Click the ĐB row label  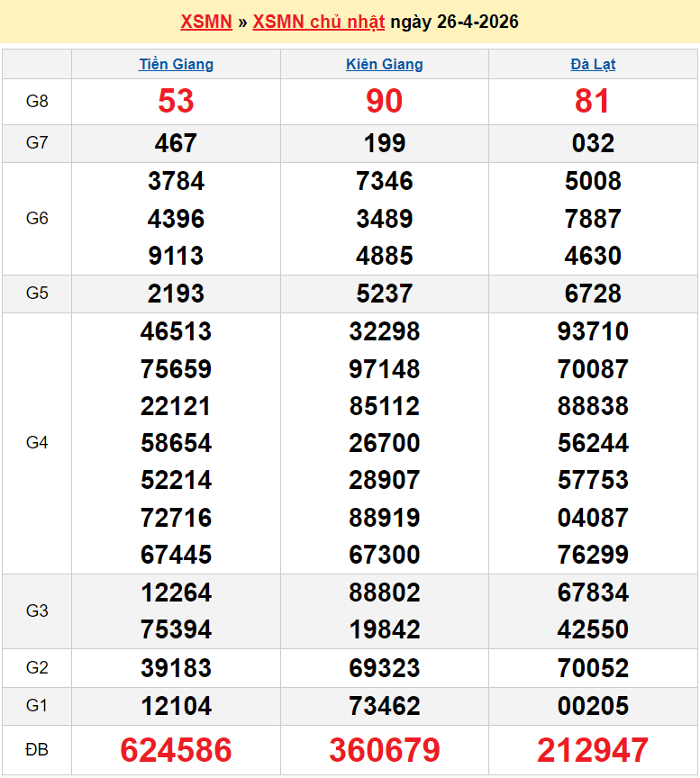37,750
